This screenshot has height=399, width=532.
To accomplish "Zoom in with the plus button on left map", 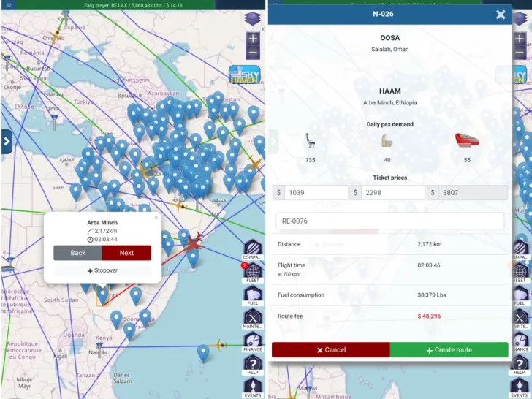I will pyautogui.click(x=253, y=39).
